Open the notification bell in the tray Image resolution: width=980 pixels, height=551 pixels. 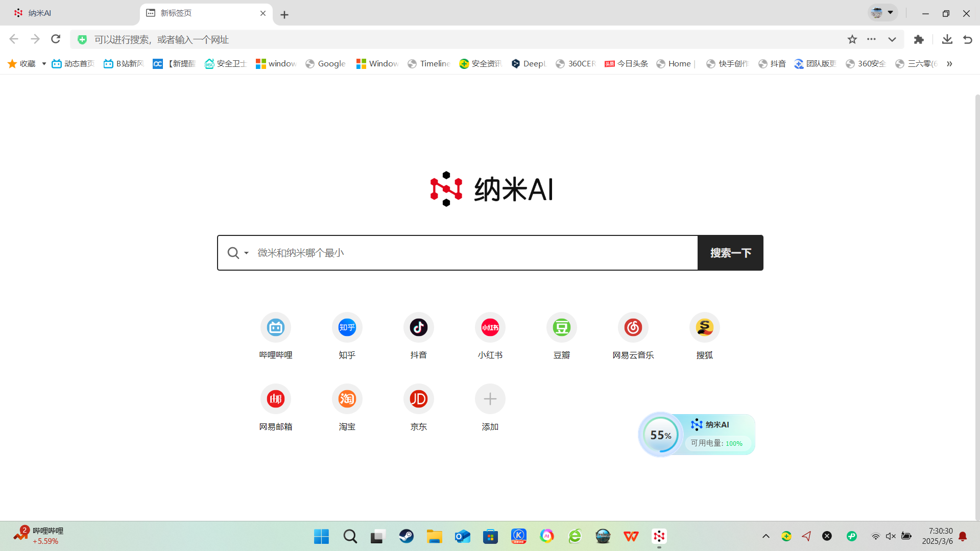tap(963, 536)
